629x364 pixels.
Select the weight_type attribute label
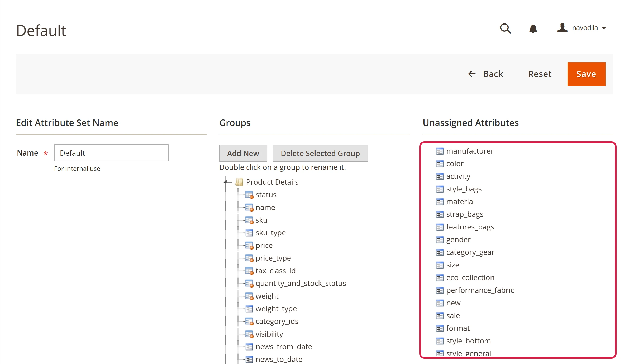tap(276, 309)
